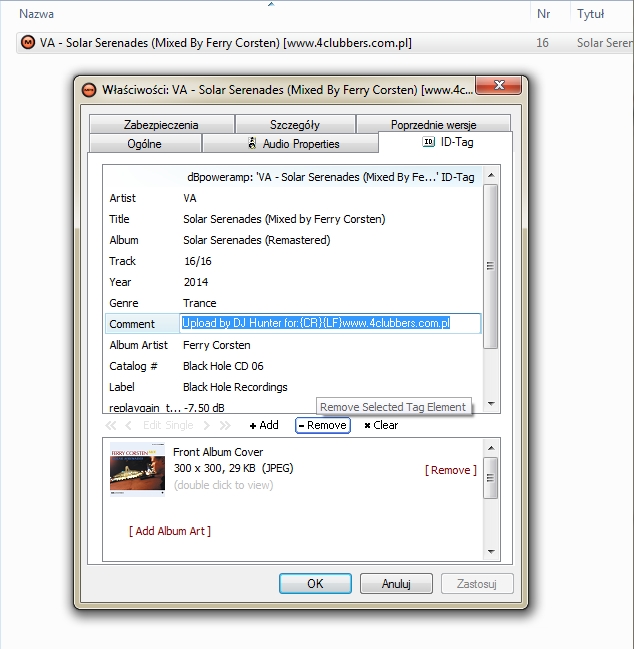Select the Catalog # value Black Hole CD 06
Viewport: 634px width, 649px height.
[223, 366]
